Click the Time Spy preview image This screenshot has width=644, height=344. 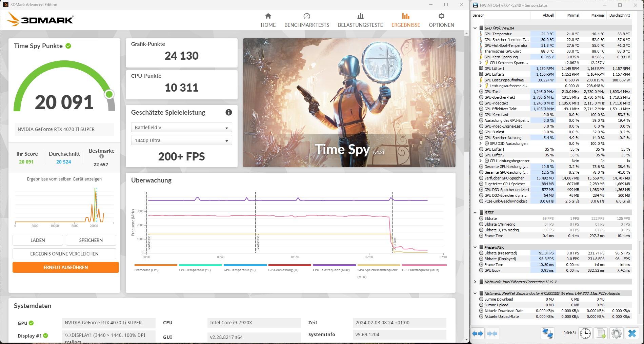349,102
